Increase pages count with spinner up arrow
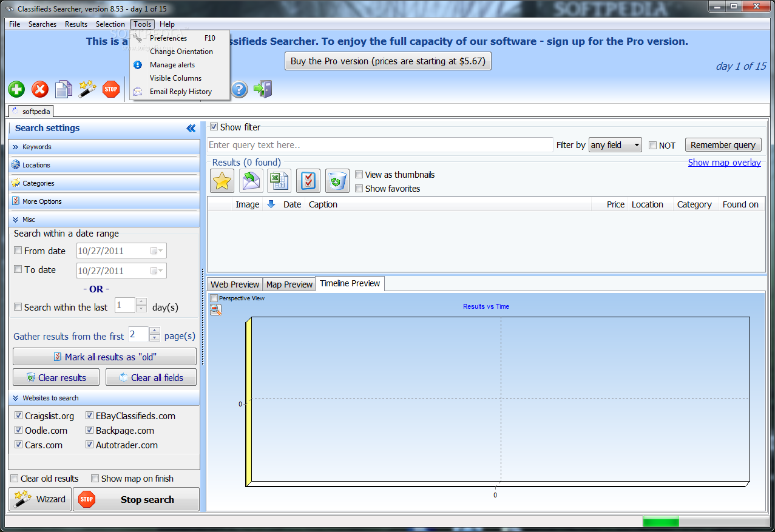This screenshot has height=532, width=775. [x=154, y=331]
